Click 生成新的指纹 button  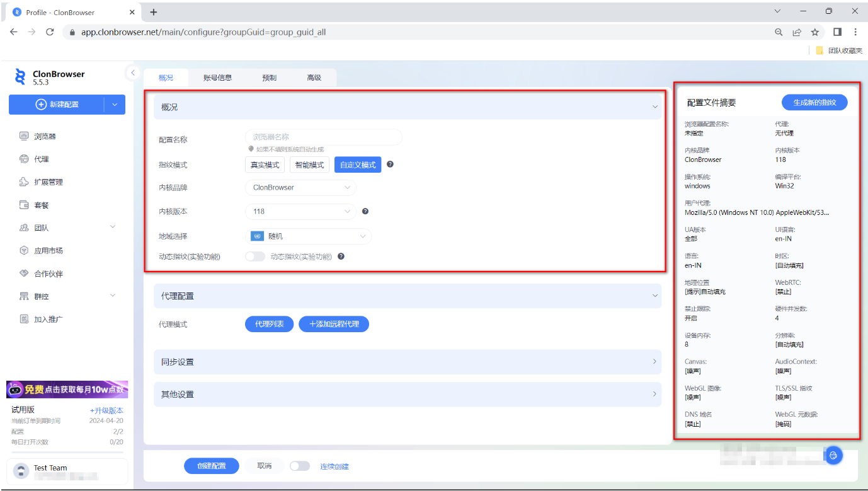click(x=814, y=102)
